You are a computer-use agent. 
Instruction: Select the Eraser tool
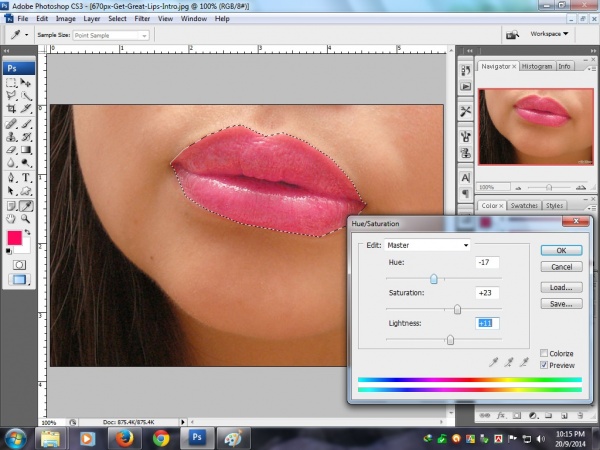[x=11, y=149]
